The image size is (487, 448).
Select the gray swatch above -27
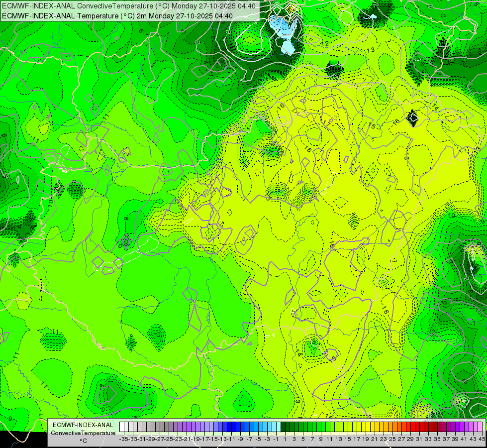click(158, 427)
